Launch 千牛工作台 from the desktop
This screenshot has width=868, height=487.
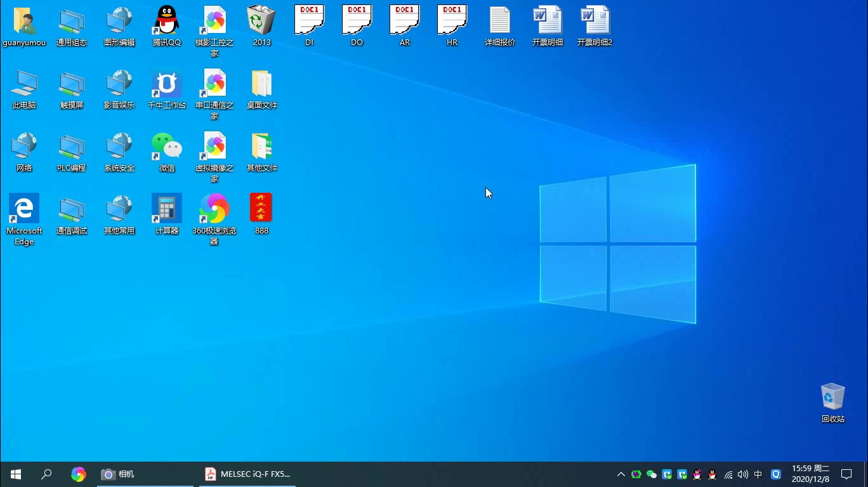click(x=167, y=89)
